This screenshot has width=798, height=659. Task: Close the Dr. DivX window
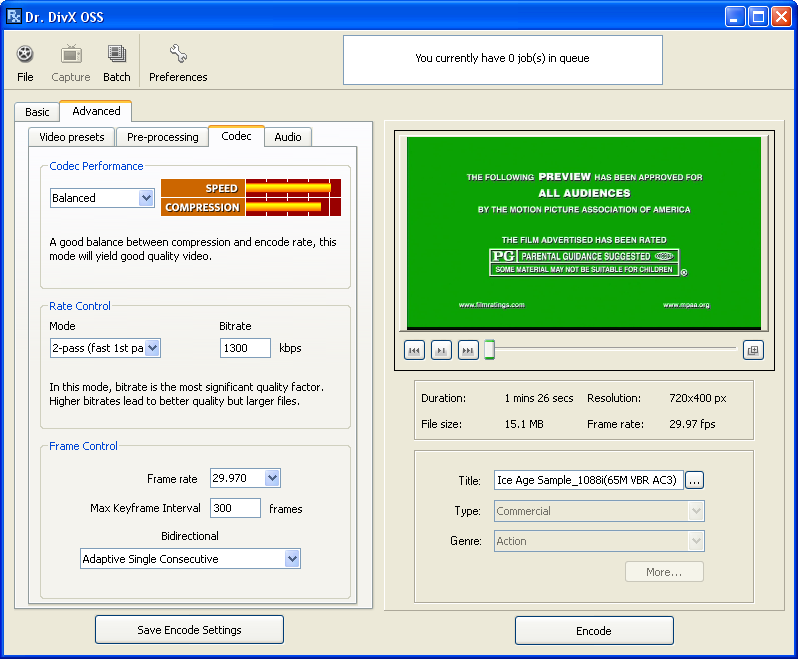[x=781, y=17]
